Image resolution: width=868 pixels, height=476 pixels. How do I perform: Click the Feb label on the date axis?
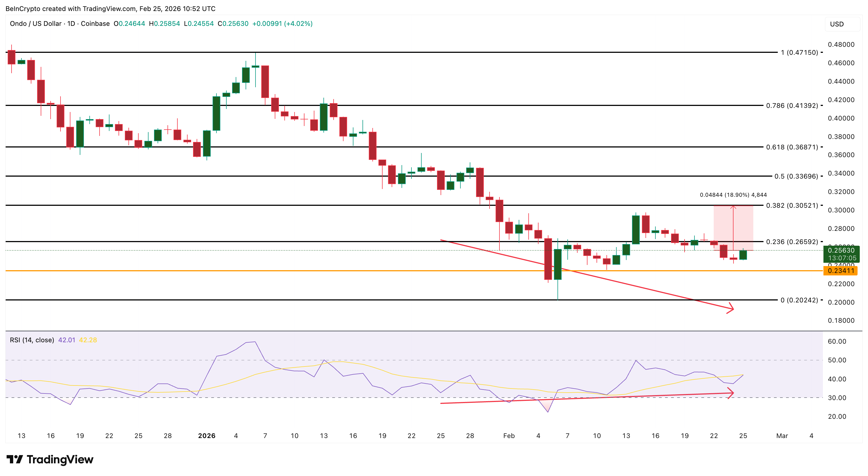click(x=509, y=435)
